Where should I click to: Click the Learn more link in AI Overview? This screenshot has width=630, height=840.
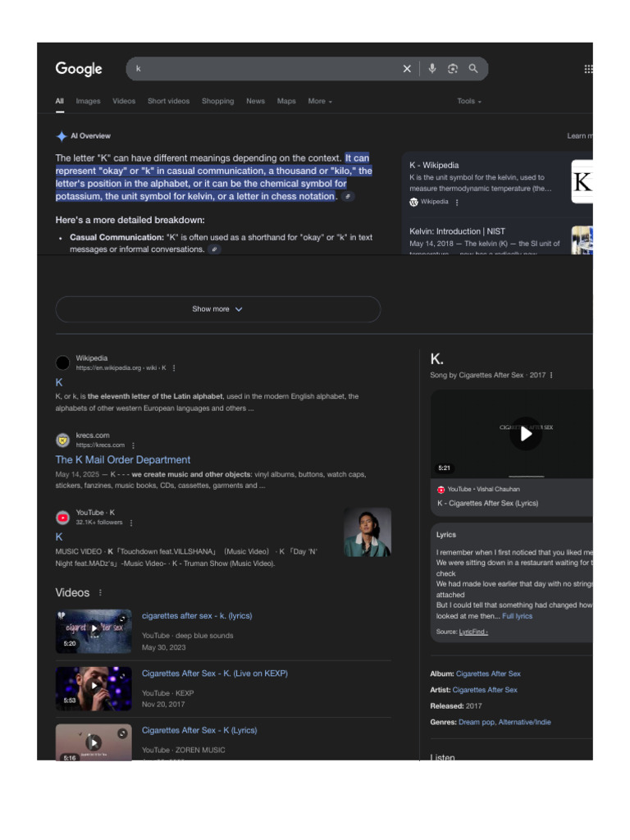[580, 136]
